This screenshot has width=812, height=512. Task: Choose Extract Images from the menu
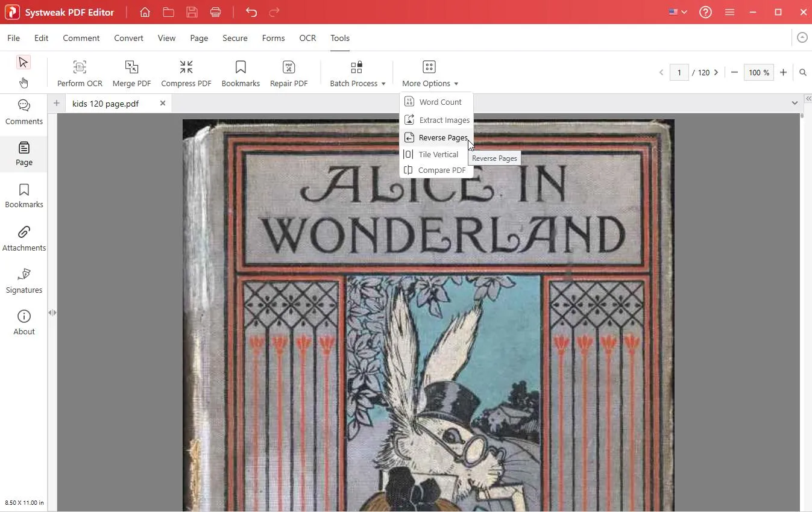436,120
